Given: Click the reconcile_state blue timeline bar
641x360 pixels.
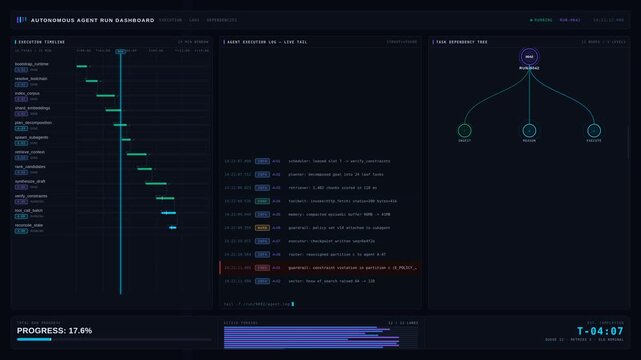Looking at the screenshot, I should [x=173, y=228].
